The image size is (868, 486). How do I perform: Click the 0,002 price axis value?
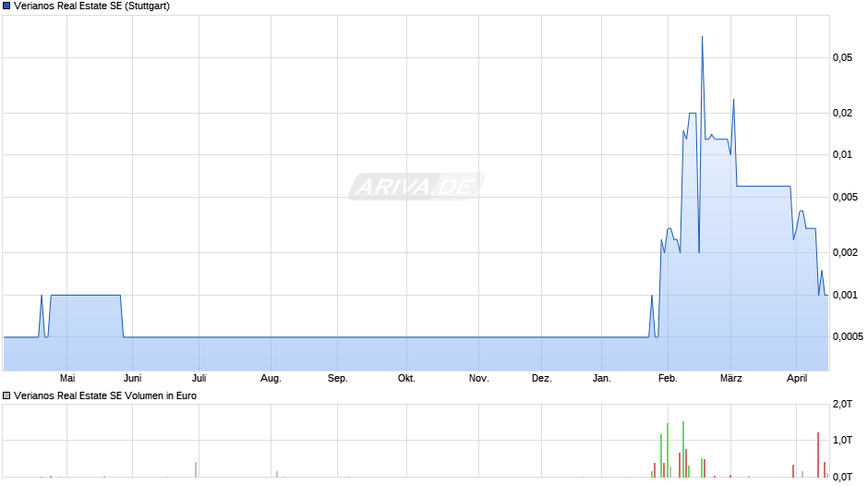(x=845, y=252)
